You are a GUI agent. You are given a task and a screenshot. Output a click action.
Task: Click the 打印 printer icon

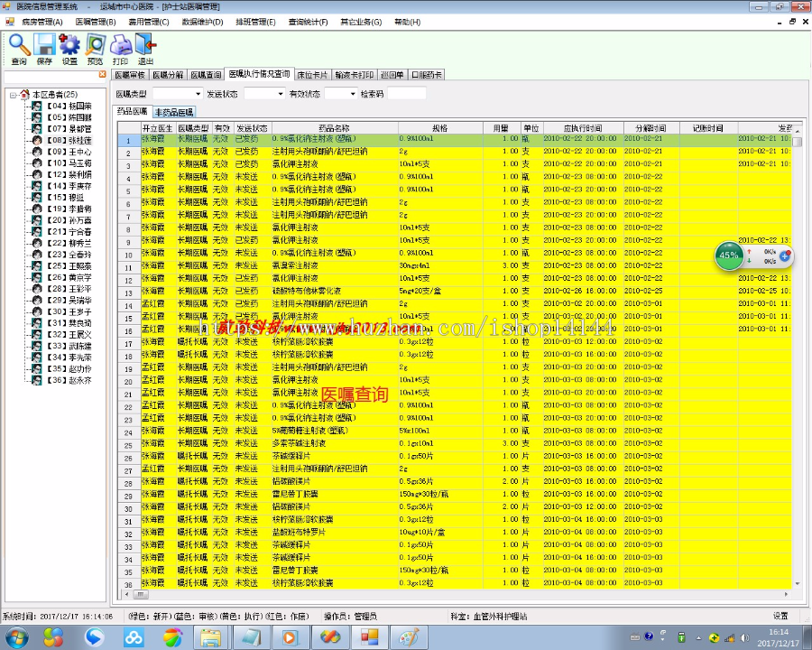pyautogui.click(x=120, y=45)
